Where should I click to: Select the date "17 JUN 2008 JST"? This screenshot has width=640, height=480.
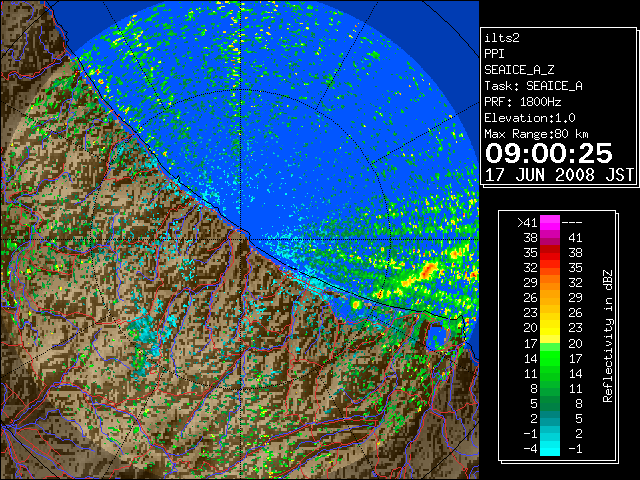point(559,175)
